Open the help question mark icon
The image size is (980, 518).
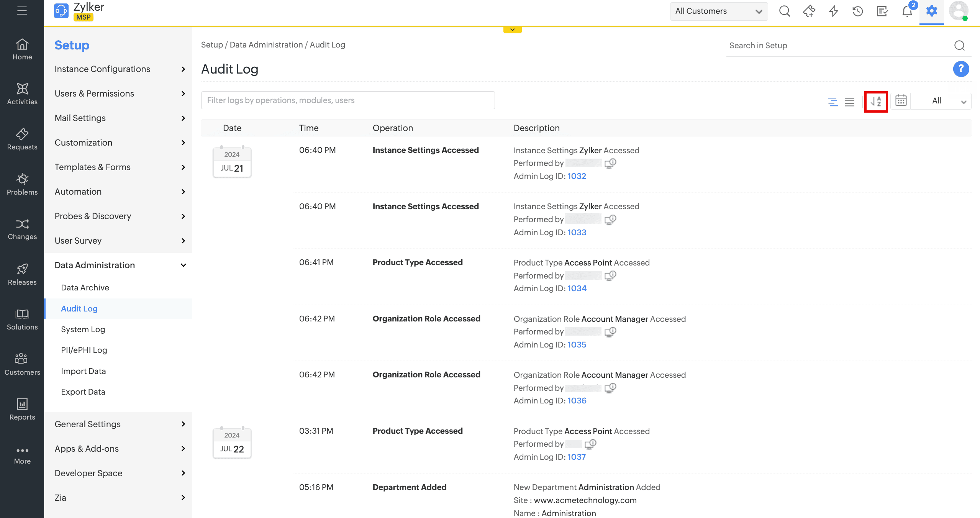point(960,69)
